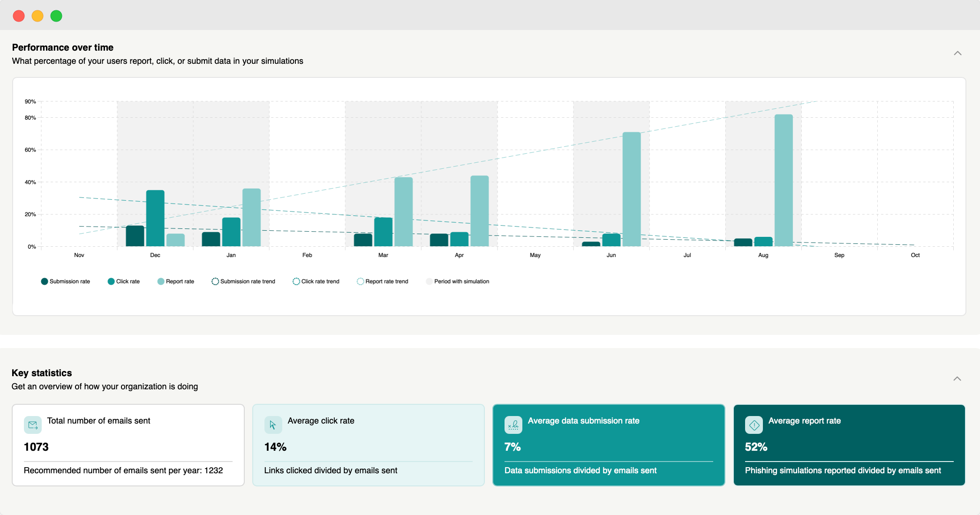Click the cursor icon on Average click rate card
Viewport: 980px width, 515px height.
pos(273,425)
